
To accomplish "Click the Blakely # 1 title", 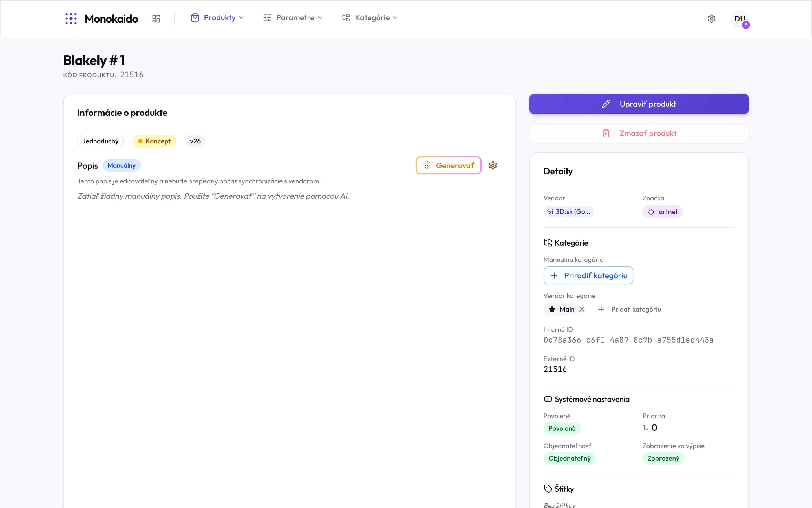I will click(x=94, y=60).
